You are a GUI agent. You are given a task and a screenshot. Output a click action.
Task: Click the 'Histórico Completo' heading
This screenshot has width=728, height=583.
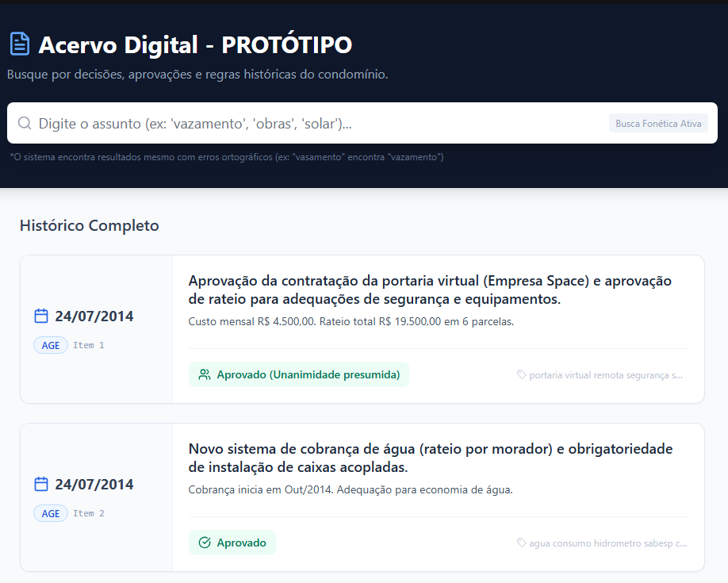click(90, 226)
